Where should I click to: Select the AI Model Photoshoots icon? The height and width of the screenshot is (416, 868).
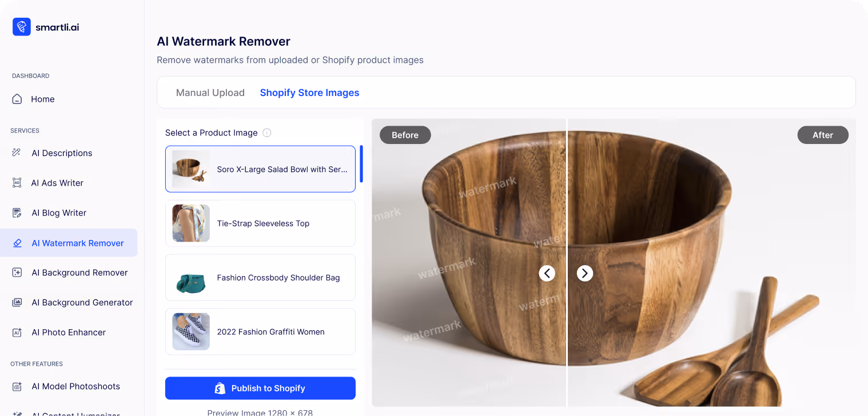(x=17, y=386)
